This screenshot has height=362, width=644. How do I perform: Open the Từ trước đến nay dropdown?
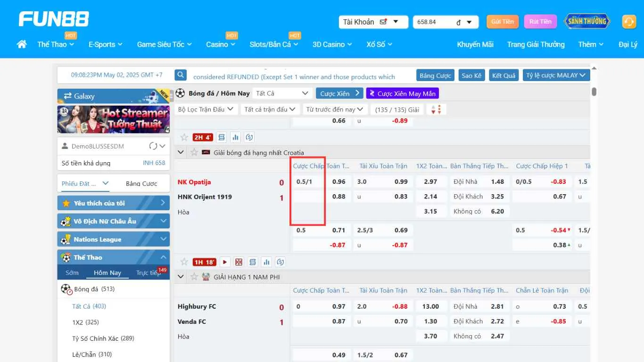335,109
